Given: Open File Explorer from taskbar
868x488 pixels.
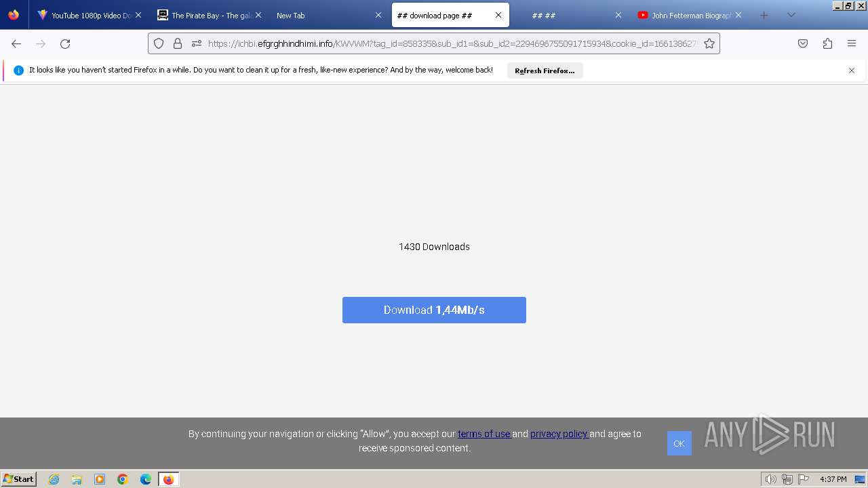Looking at the screenshot, I should [x=77, y=479].
